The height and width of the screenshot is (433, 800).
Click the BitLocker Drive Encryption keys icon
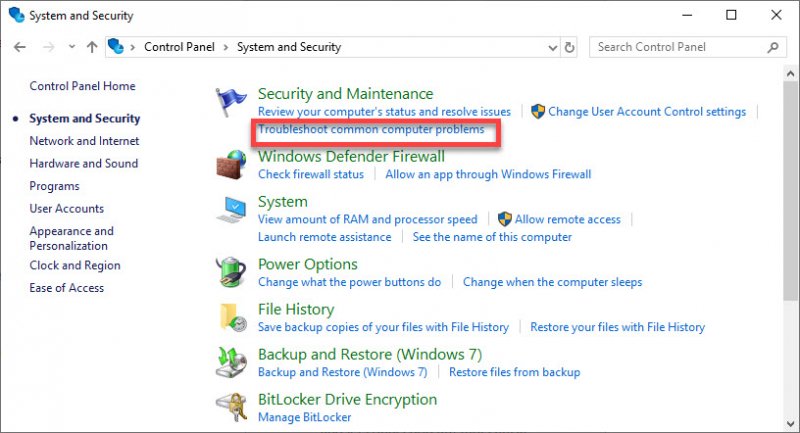coord(232,406)
